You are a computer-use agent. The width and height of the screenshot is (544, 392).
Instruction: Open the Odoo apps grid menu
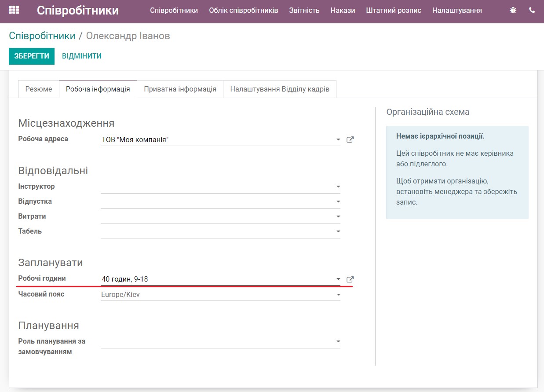[14, 10]
